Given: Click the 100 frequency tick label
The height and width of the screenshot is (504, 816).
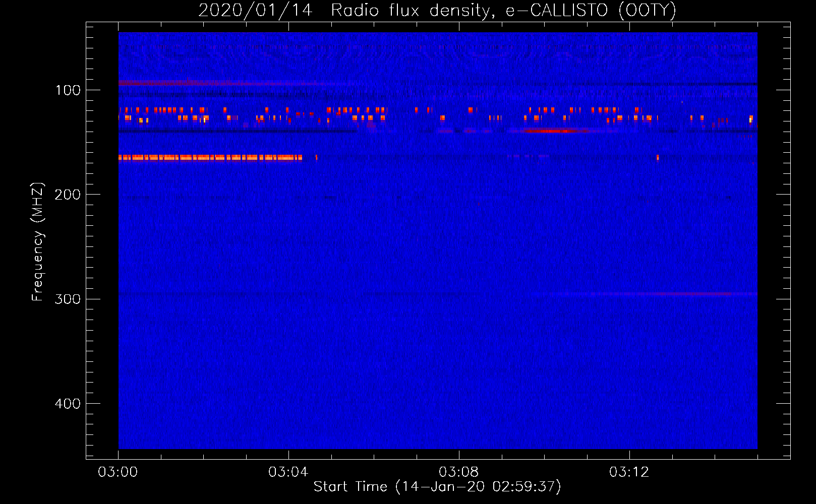Looking at the screenshot, I should 68,90.
